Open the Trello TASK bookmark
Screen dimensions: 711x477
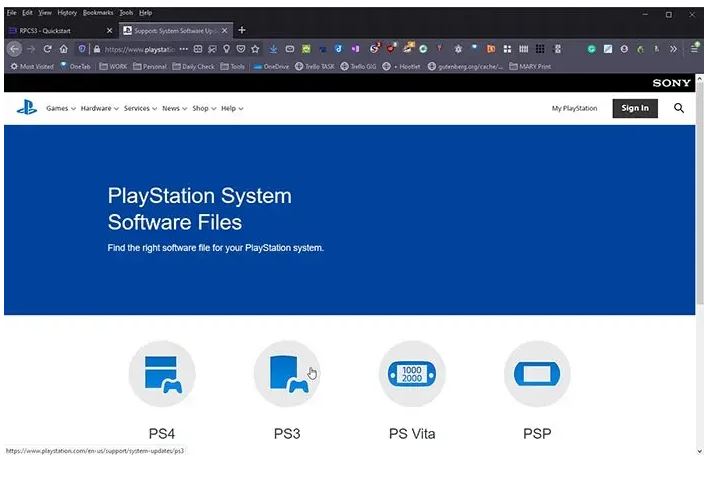coord(315,66)
